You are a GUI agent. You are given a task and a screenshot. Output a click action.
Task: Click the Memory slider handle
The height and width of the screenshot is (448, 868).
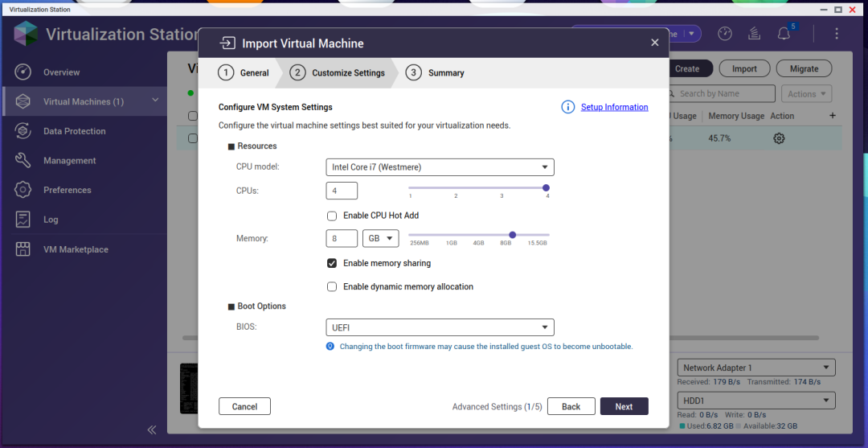point(512,235)
